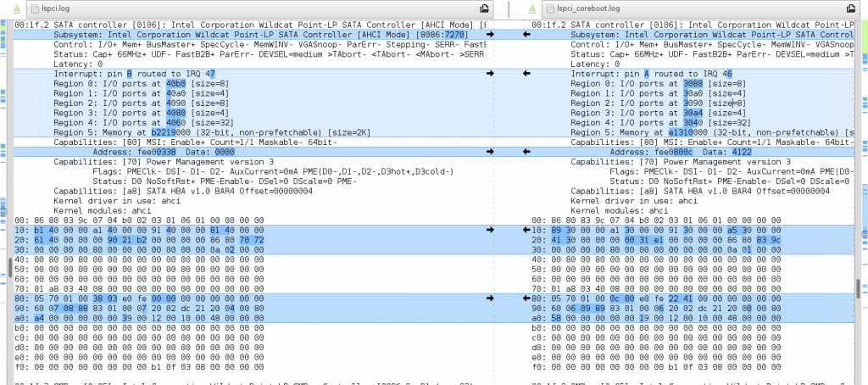Push right 'Interrupt: pin A' block to the left
The width and height of the screenshot is (868, 385).
pos(526,73)
